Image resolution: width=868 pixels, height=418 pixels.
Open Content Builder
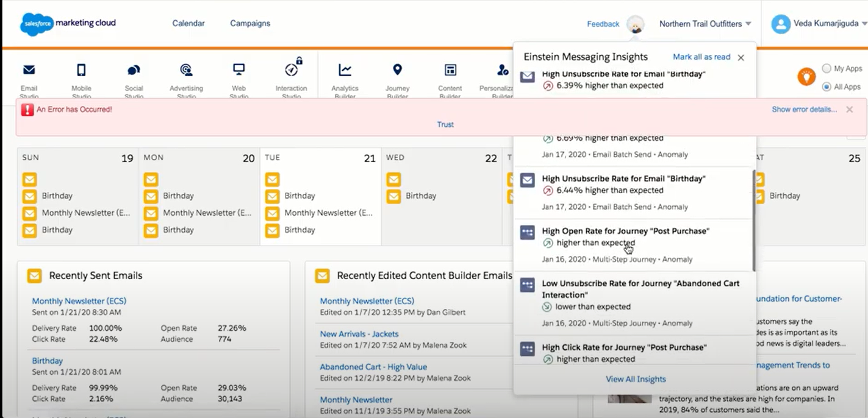(450, 76)
